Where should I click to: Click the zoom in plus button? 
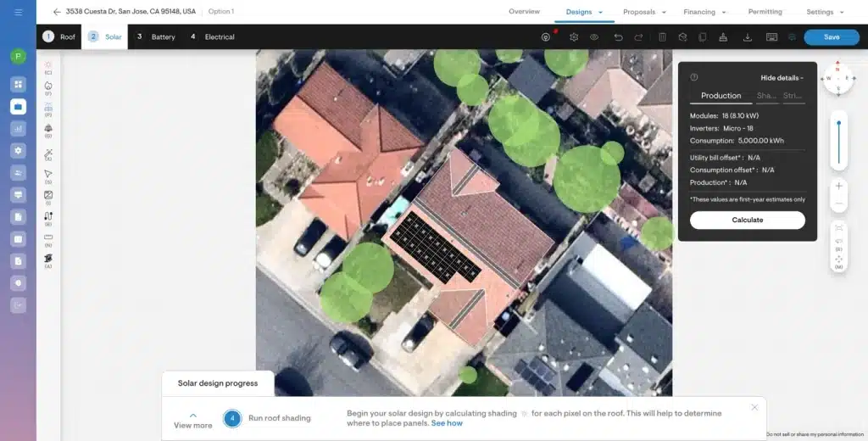coord(838,186)
